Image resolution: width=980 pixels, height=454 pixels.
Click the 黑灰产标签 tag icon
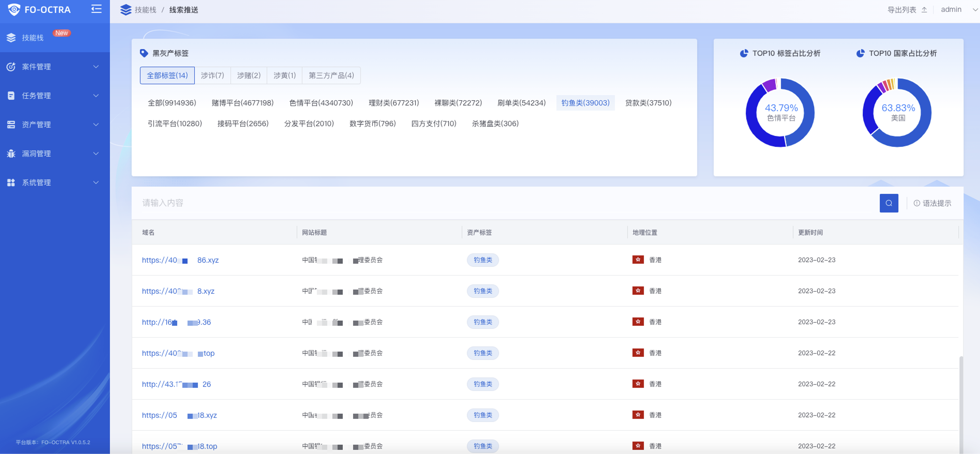tap(144, 53)
